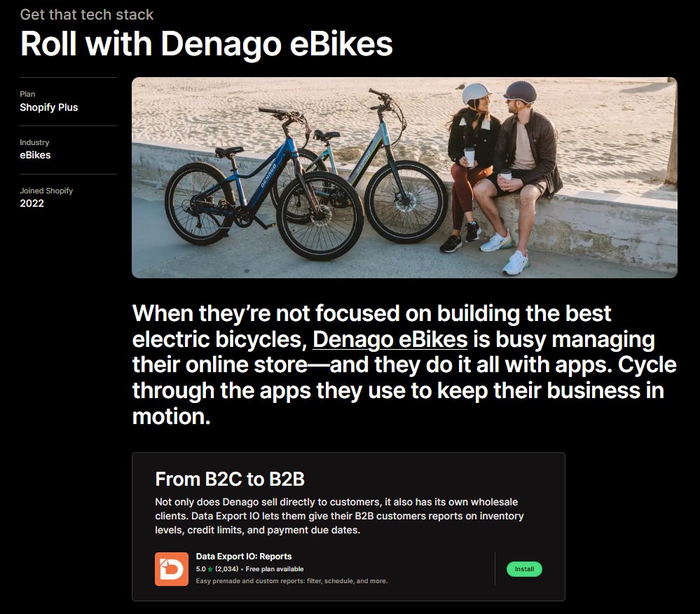Viewport: 700px width, 614px height.
Task: Click the green star rating icon
Action: 210,569
